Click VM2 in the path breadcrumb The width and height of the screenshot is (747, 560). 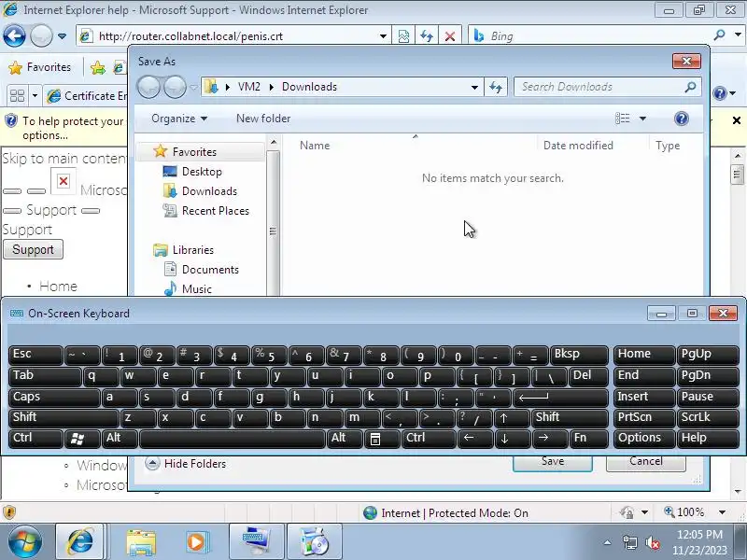click(x=248, y=87)
